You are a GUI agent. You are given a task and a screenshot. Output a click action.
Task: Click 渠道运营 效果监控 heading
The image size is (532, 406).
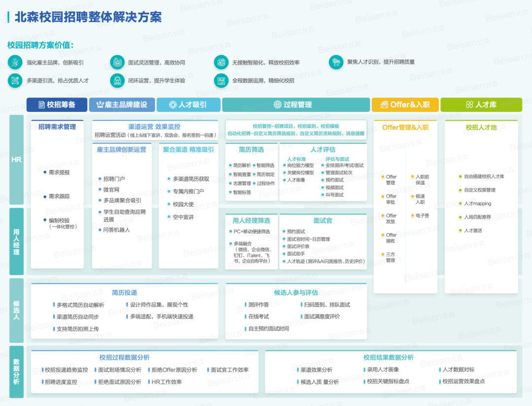coord(154,127)
